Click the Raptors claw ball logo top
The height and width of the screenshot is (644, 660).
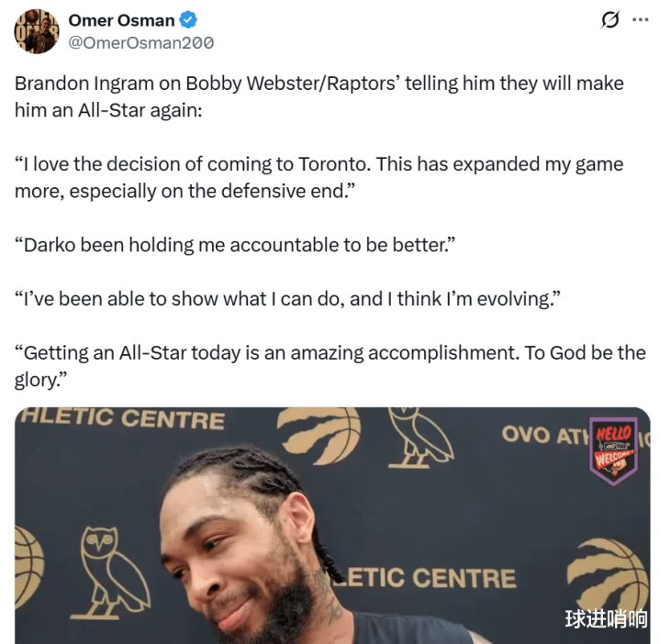(x=319, y=435)
